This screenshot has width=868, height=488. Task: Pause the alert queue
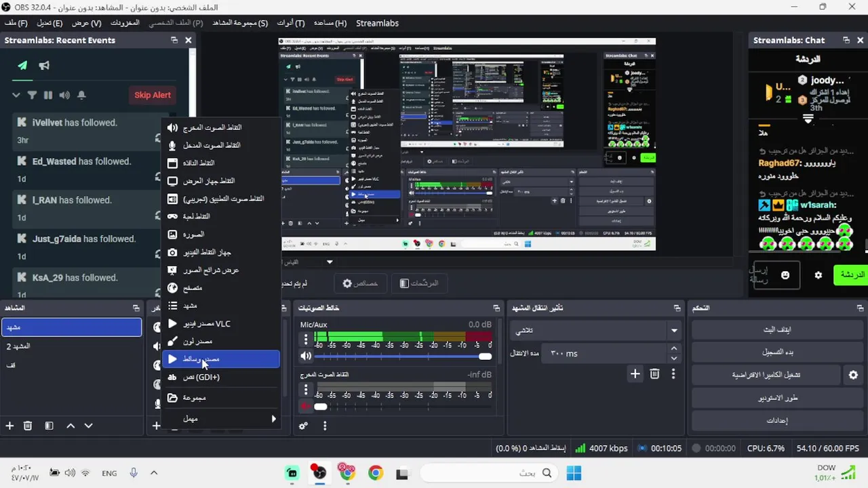[x=48, y=96]
